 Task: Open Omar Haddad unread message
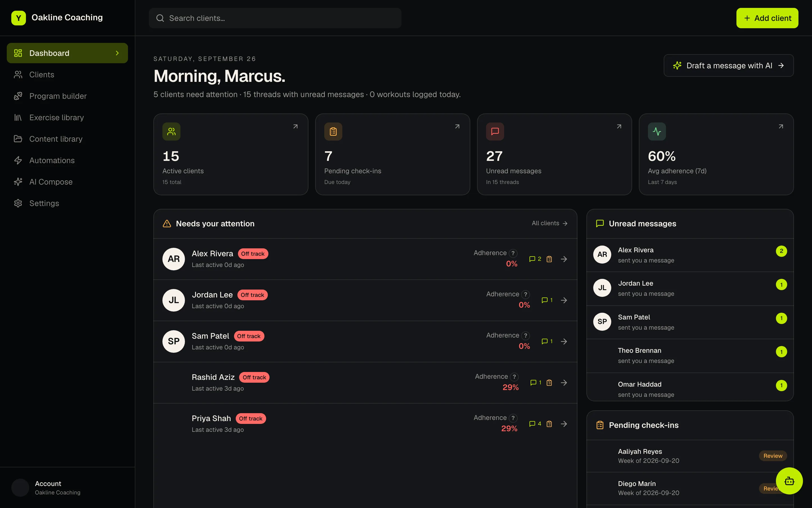690,387
